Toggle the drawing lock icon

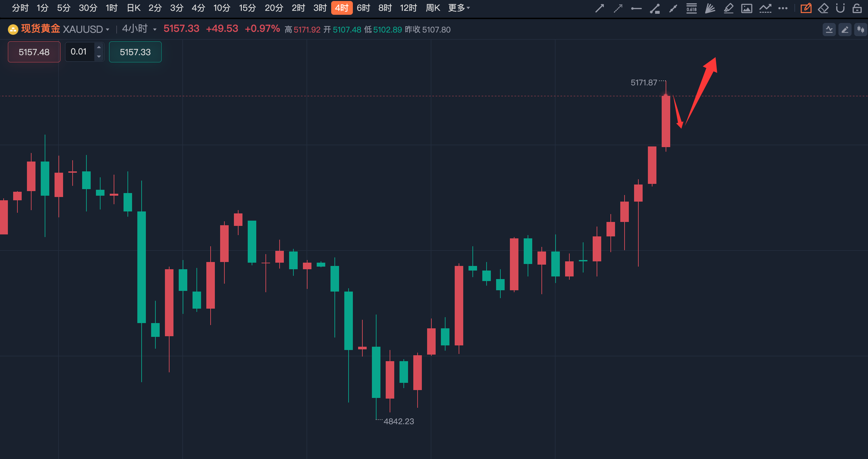coord(857,8)
